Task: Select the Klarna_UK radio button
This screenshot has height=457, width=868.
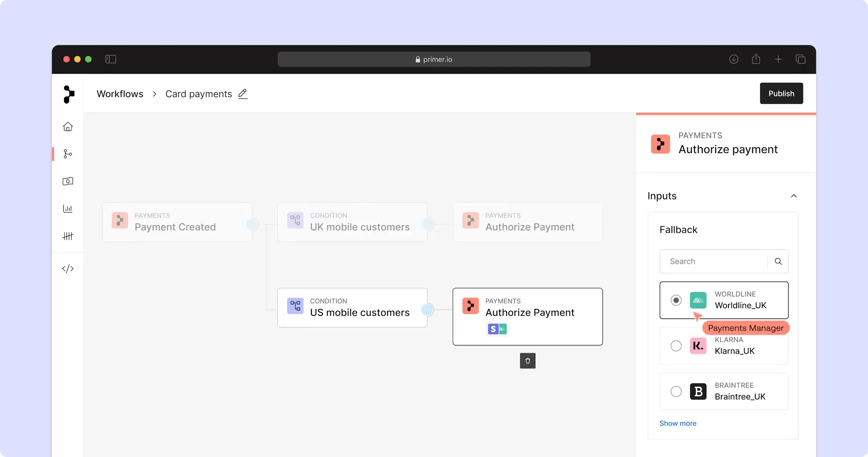Action: tap(676, 346)
